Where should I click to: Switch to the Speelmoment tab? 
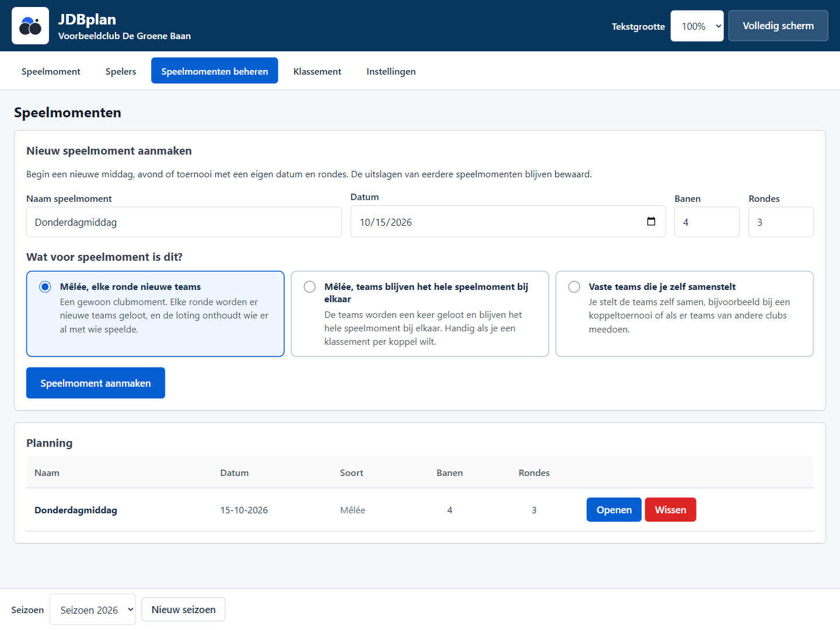(x=51, y=71)
